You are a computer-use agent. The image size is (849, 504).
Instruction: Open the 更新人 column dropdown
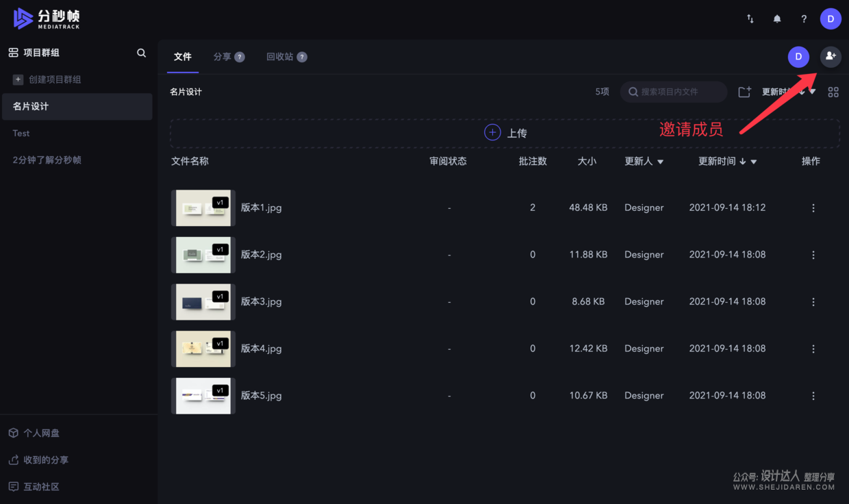[x=659, y=162]
